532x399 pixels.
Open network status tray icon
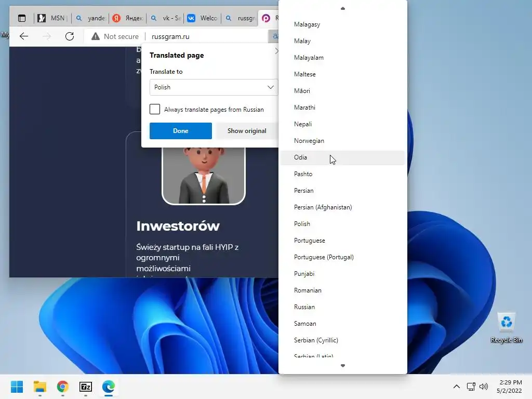point(471,387)
